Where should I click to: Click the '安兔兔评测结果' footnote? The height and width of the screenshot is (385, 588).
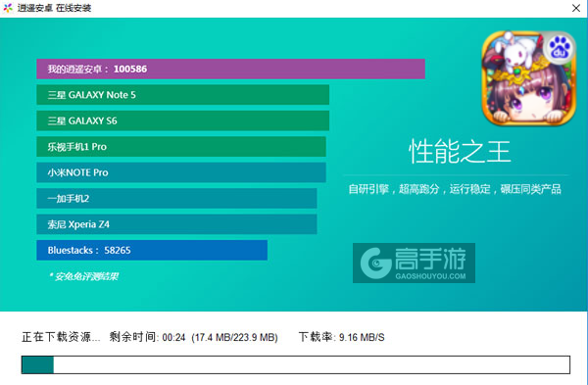point(84,276)
